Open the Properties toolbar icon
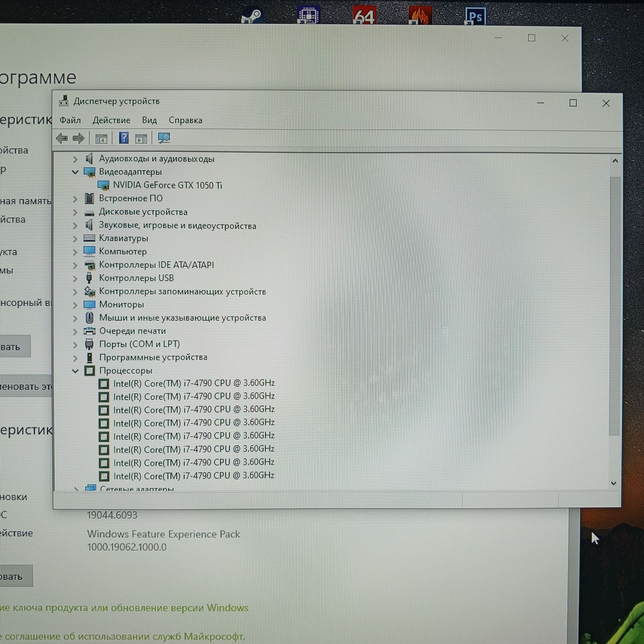 [x=101, y=138]
